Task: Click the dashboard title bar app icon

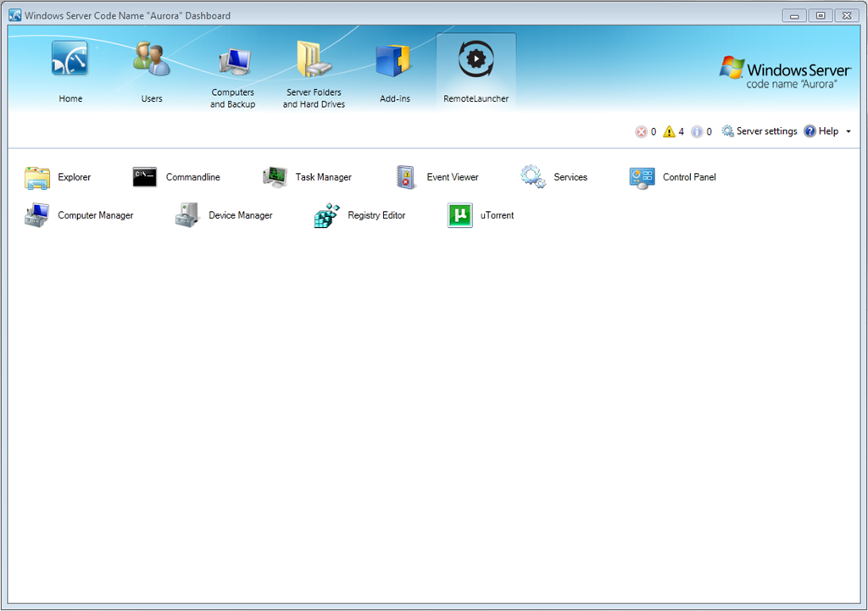Action: [x=15, y=15]
